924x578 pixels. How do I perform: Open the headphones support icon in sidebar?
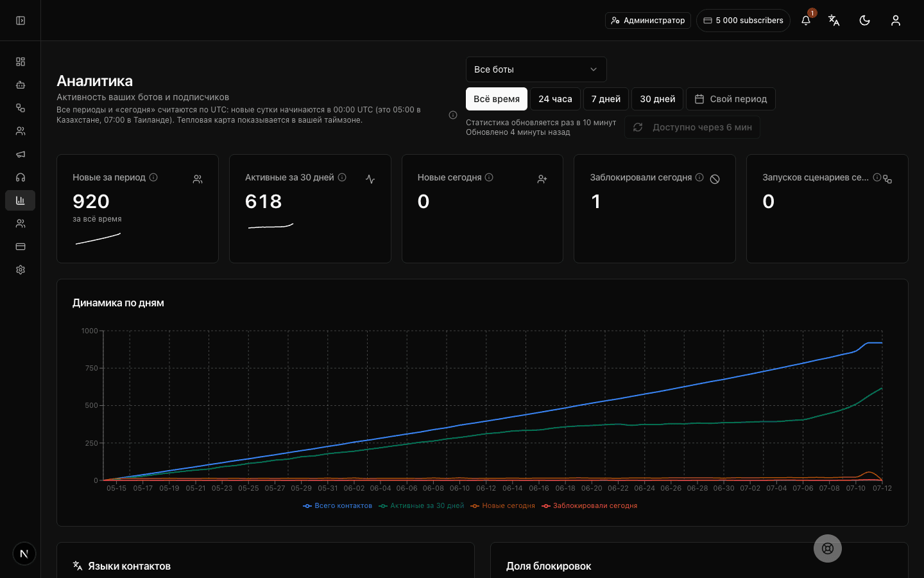(x=21, y=177)
